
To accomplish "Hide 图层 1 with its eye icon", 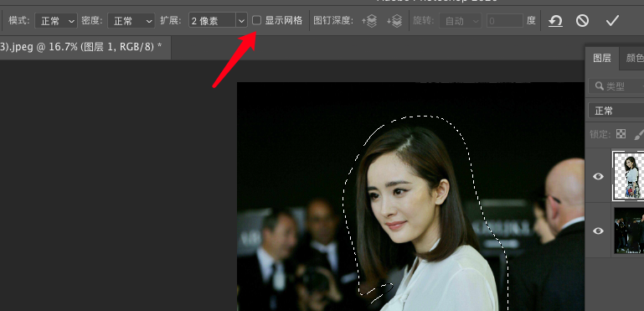I will click(x=598, y=177).
